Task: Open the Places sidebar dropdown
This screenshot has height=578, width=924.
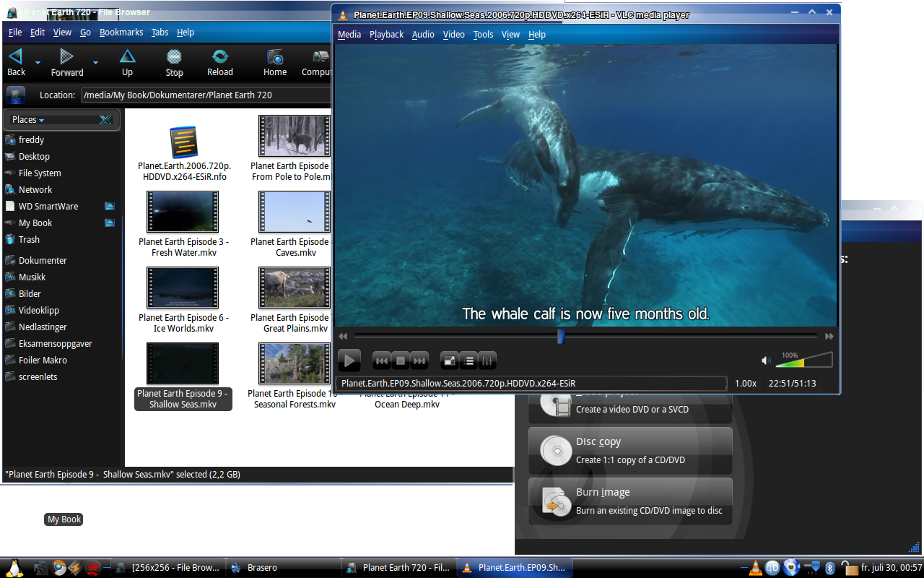Action: pyautogui.click(x=28, y=120)
